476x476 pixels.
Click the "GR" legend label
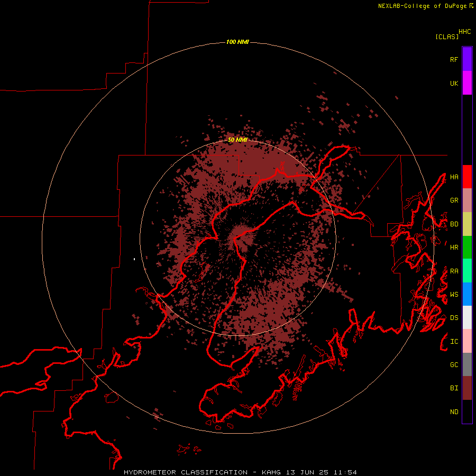click(454, 200)
